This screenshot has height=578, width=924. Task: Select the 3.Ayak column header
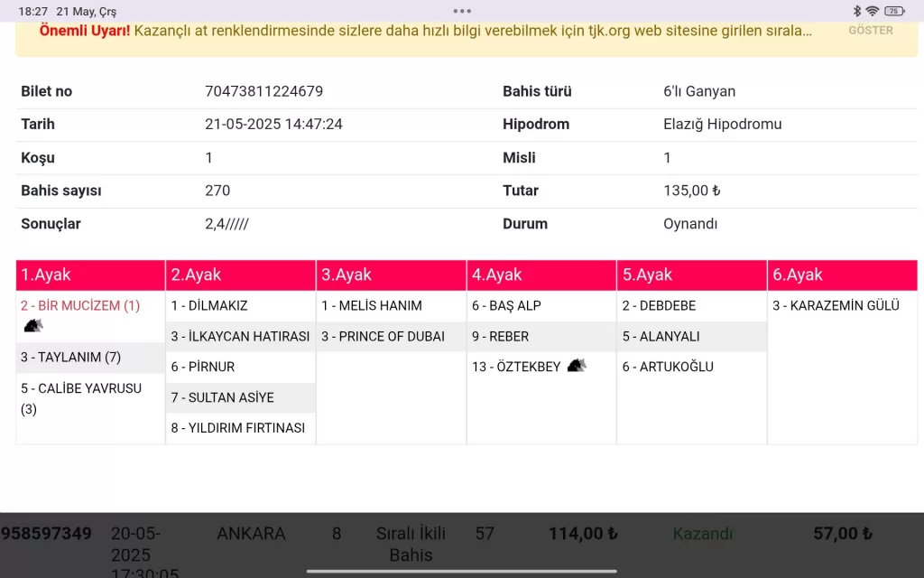pyautogui.click(x=391, y=275)
